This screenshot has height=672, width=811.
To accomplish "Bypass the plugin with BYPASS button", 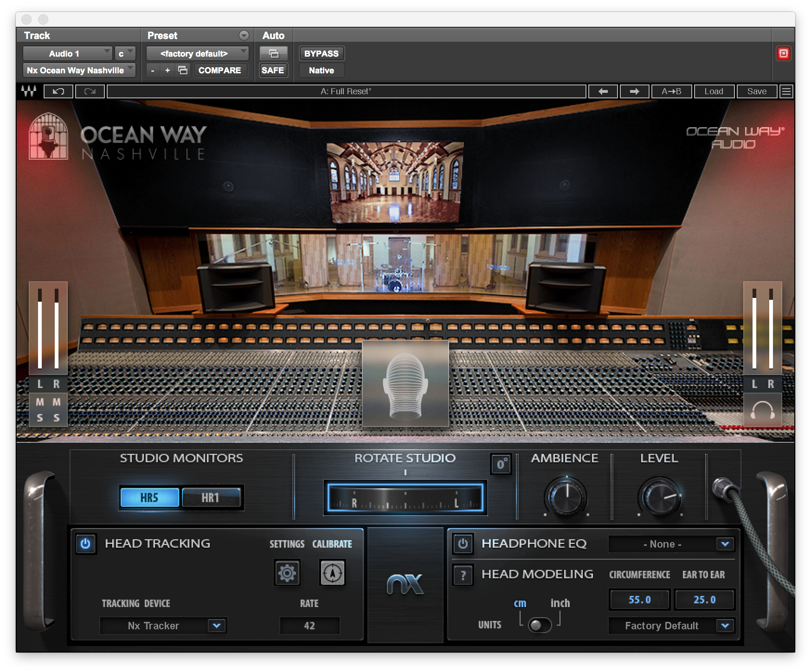I will click(322, 53).
